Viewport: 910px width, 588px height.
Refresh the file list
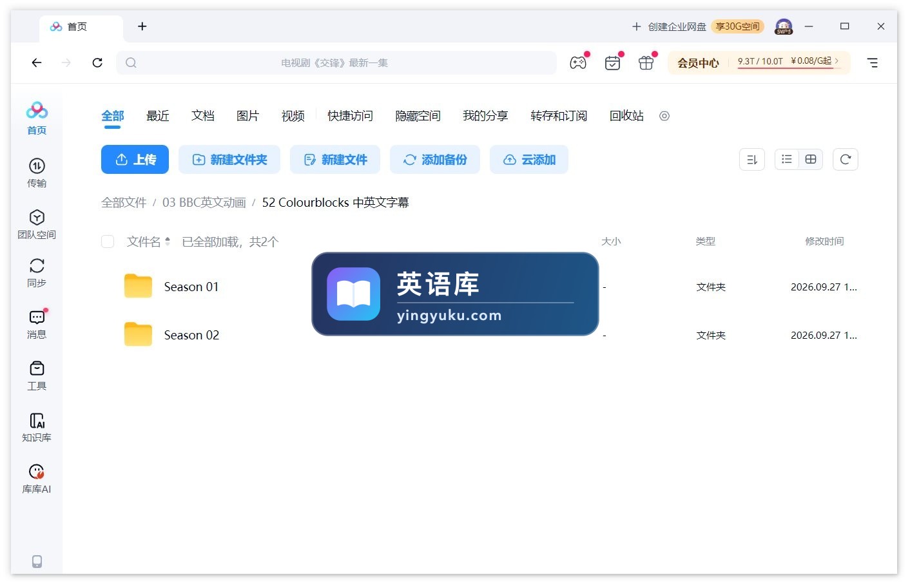(846, 160)
